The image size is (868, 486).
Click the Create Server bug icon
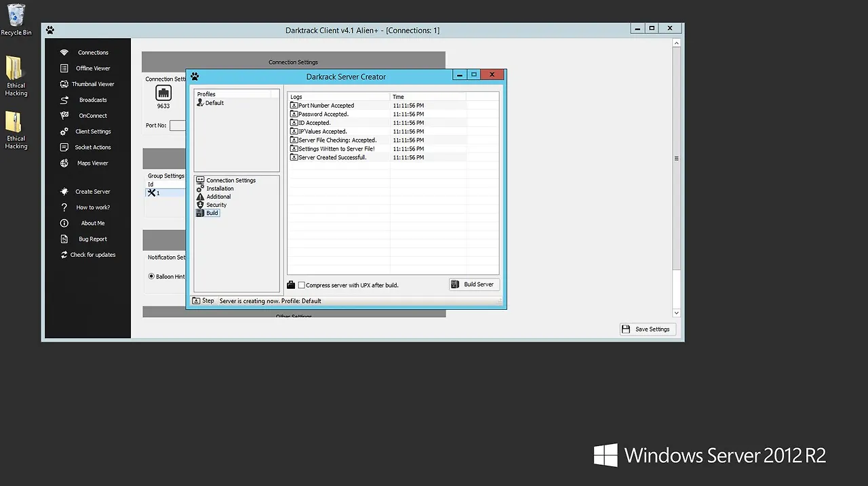[x=64, y=192]
